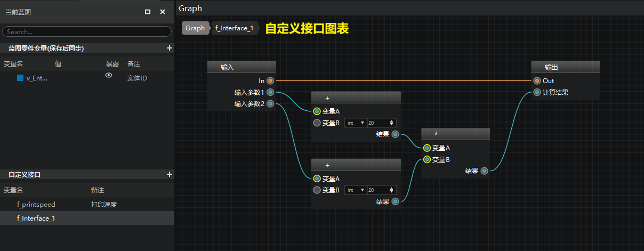Select the 输出 node header
The height and width of the screenshot is (251, 644).
pyautogui.click(x=566, y=67)
